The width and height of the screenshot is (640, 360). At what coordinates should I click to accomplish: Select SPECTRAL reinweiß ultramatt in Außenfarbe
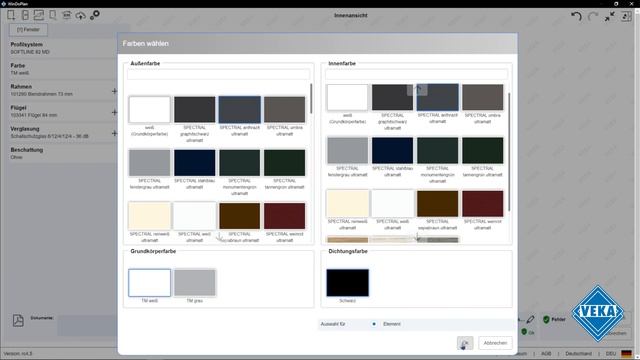coord(149,216)
